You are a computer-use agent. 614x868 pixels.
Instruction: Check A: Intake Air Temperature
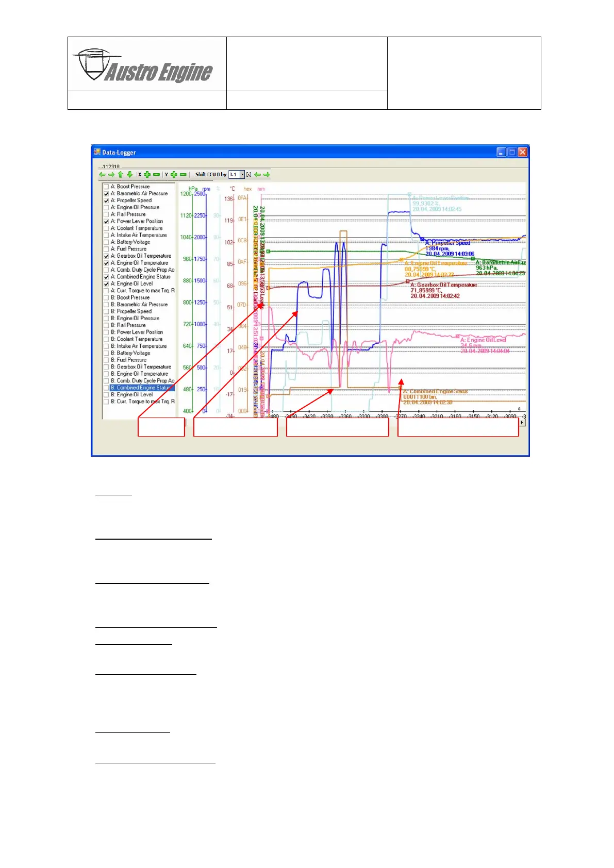coord(106,236)
